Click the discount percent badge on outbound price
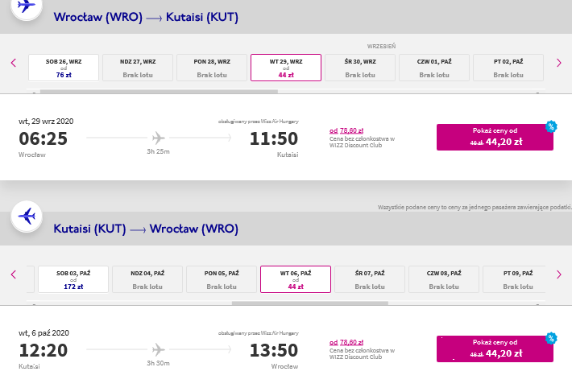572x392 pixels. 551,126
